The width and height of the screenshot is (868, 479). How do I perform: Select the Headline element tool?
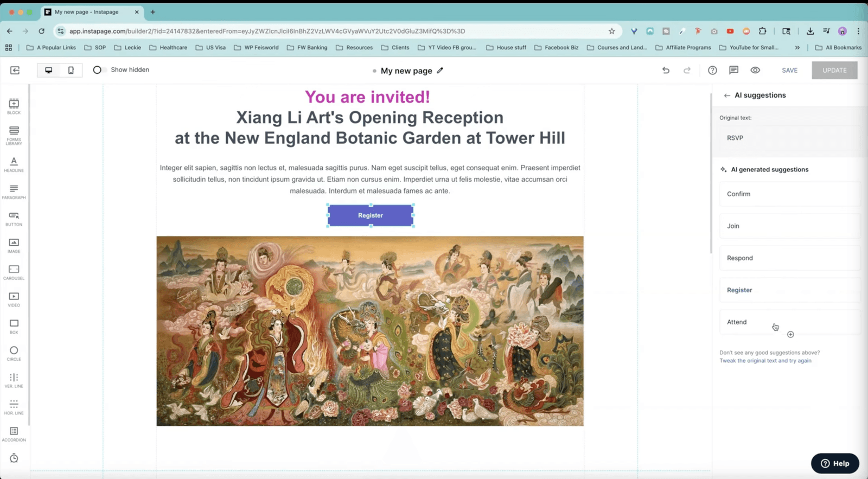pyautogui.click(x=14, y=164)
